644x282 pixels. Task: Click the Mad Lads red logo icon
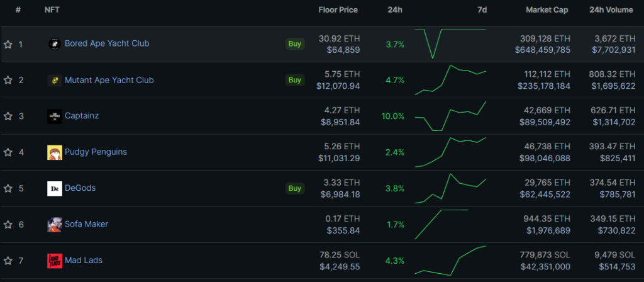coord(55,260)
